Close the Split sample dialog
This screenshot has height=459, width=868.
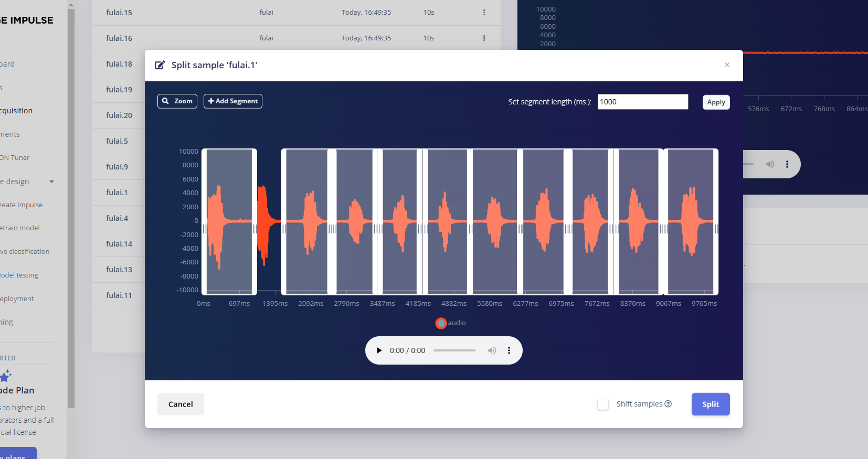coord(727,65)
